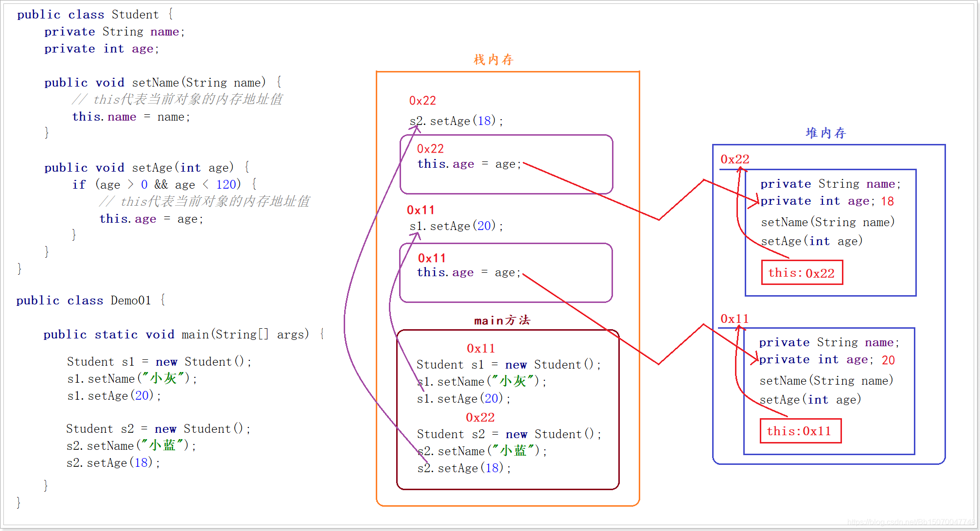
Task: Click 'private int age; 20' in the heap object
Action: (x=827, y=360)
